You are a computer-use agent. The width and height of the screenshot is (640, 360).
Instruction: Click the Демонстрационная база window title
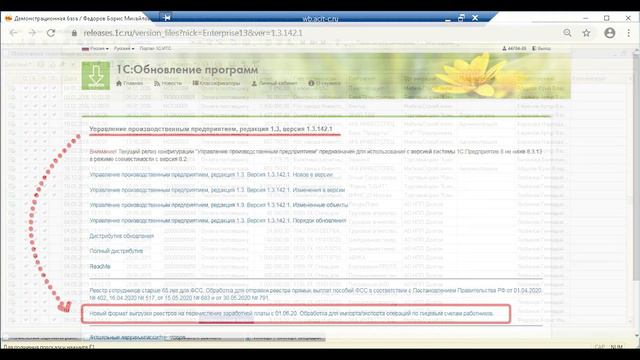[x=81, y=18]
